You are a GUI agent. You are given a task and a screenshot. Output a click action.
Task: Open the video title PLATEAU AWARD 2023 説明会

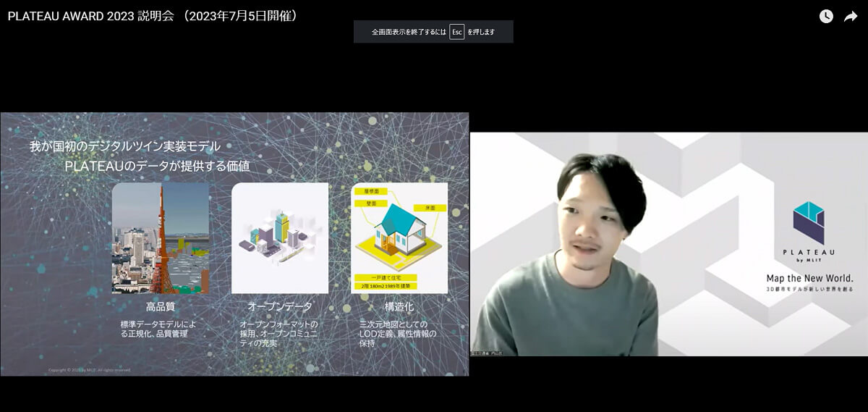(153, 16)
